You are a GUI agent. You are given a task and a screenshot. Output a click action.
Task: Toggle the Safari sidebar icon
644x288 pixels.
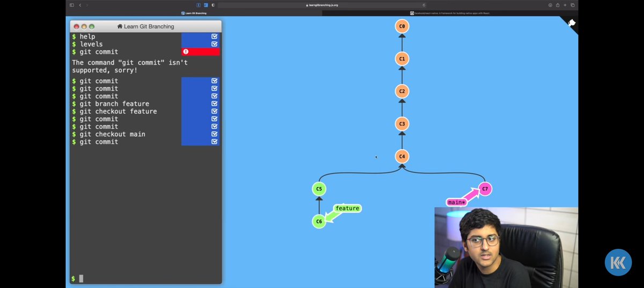pyautogui.click(x=72, y=5)
